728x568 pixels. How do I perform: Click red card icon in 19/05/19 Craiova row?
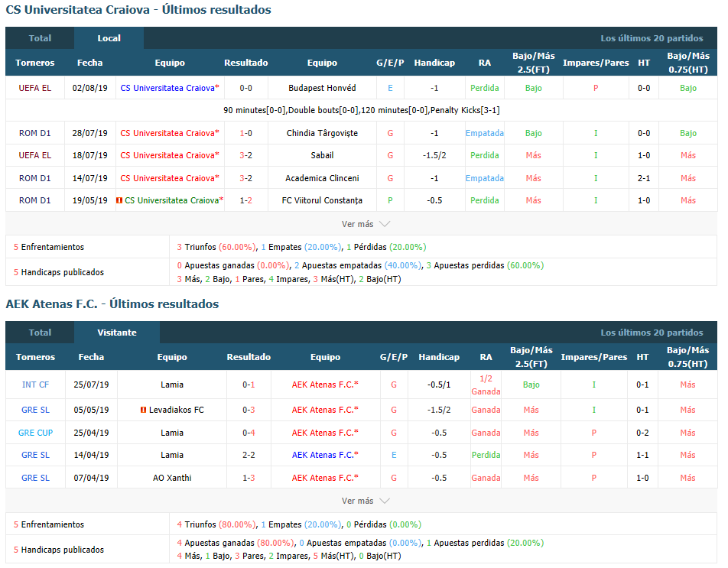(119, 200)
